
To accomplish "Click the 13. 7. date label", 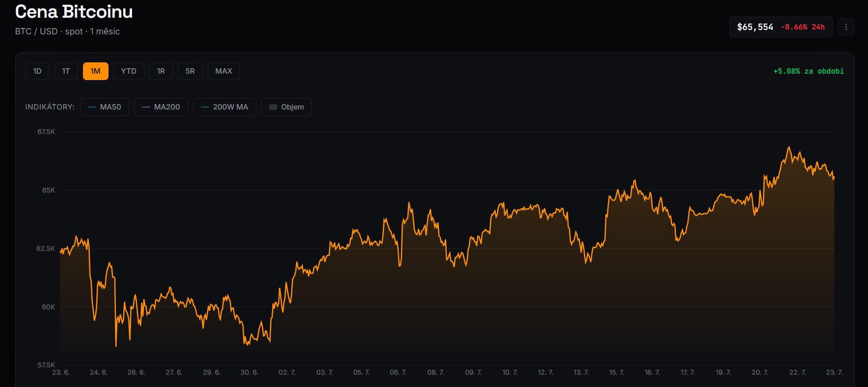I will 581,372.
